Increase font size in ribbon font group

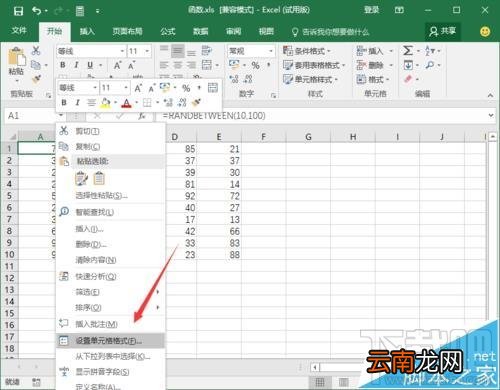tap(117, 65)
